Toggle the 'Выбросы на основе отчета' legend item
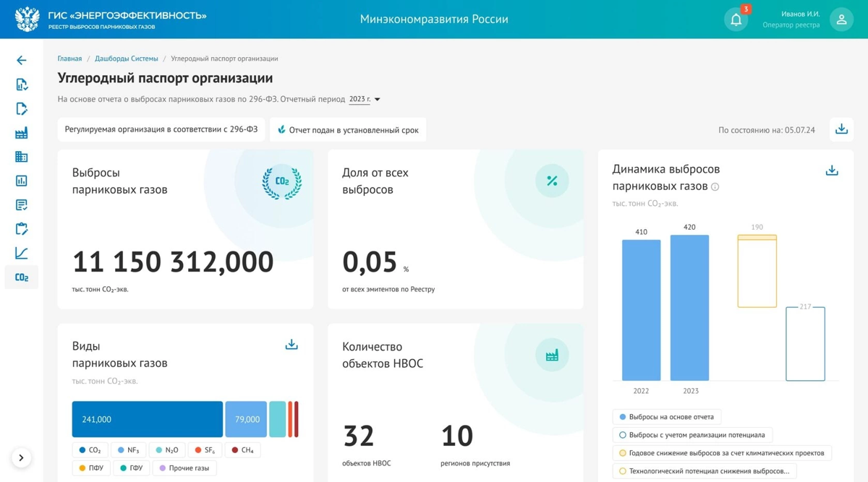 (666, 417)
